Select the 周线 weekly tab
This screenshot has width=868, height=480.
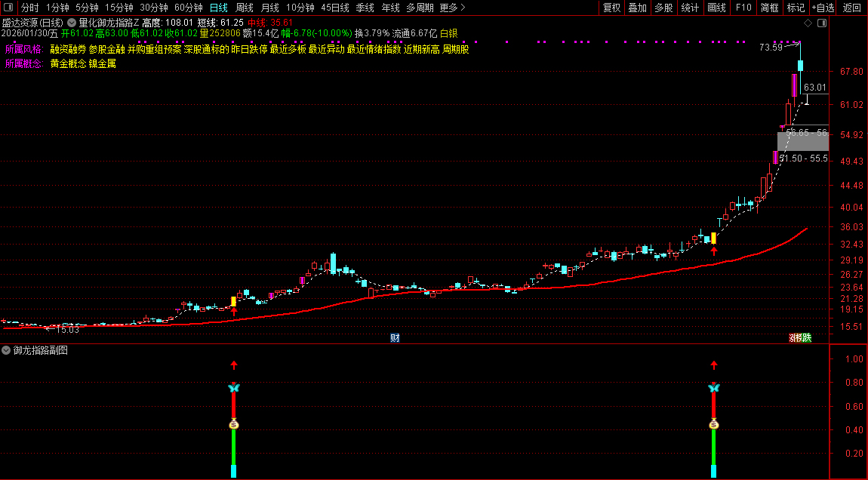244,8
